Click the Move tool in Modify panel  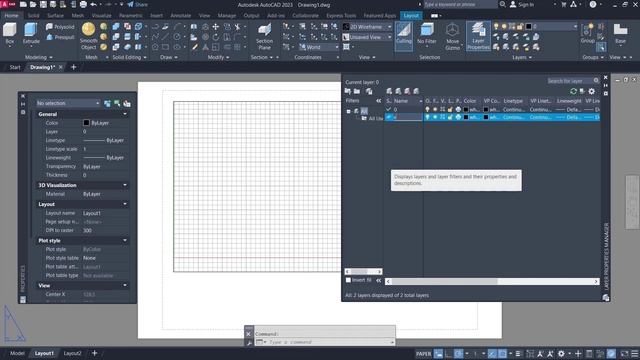[216, 27]
